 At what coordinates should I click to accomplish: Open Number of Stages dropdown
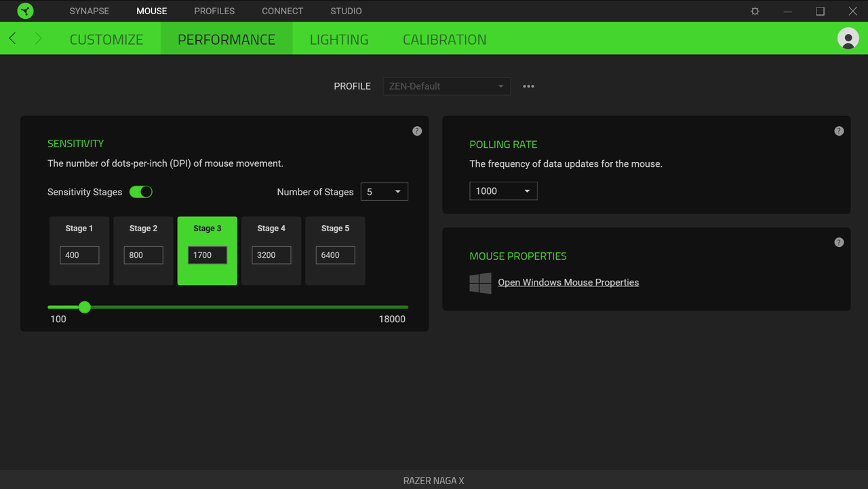[384, 192]
